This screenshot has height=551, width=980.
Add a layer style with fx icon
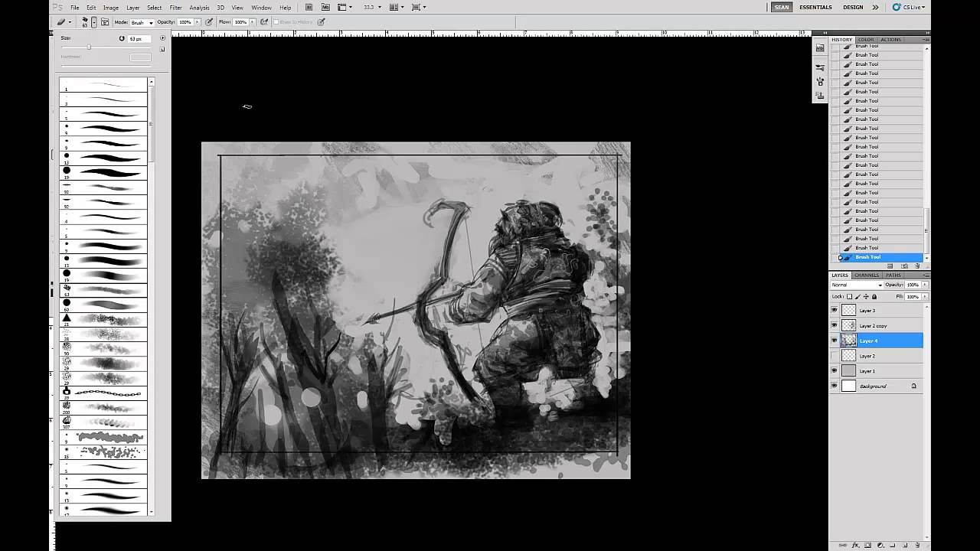pos(855,545)
